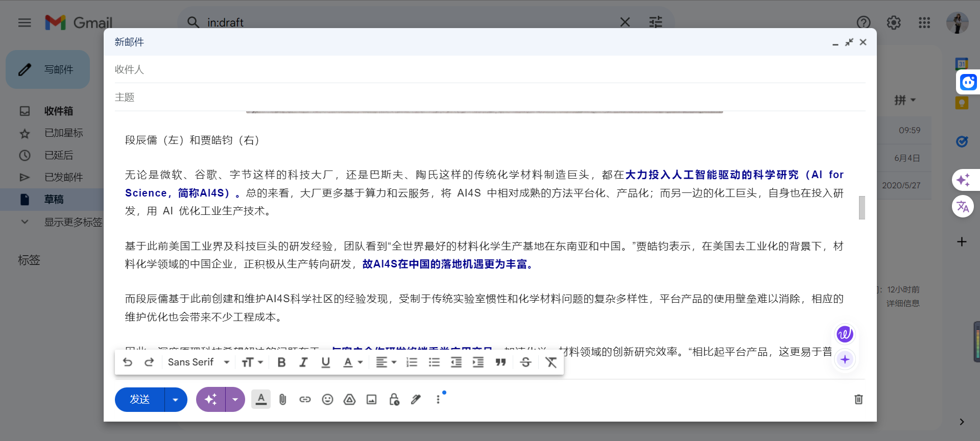Expand 显示更多标签 to show more labels
Screen dimensions: 980x441
(x=73, y=222)
